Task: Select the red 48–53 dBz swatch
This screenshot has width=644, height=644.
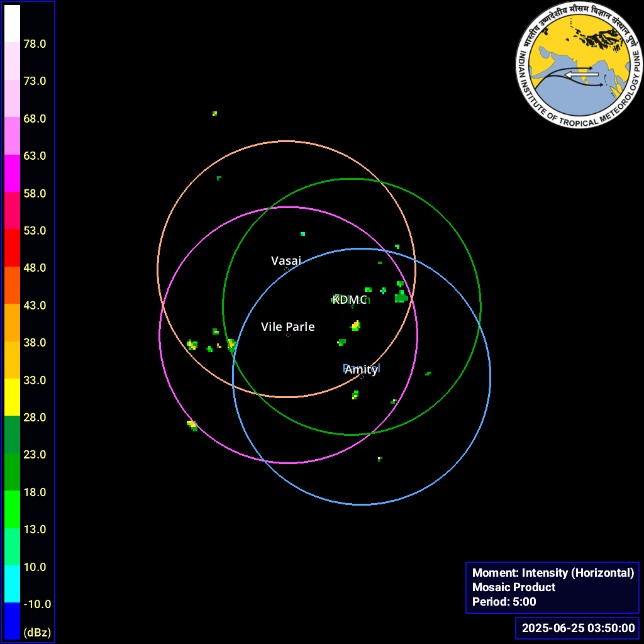Action: click(13, 248)
